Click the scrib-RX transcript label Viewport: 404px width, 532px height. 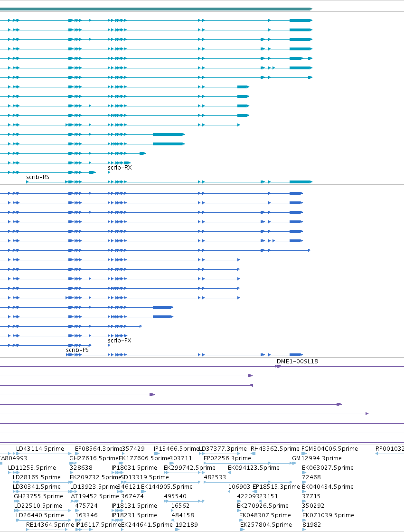click(120, 168)
